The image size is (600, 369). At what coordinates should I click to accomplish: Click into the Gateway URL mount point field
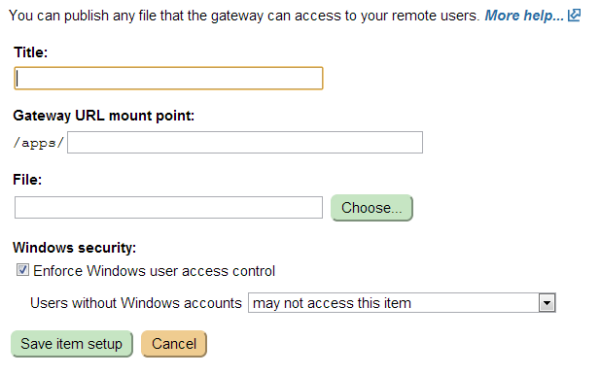pyautogui.click(x=245, y=142)
